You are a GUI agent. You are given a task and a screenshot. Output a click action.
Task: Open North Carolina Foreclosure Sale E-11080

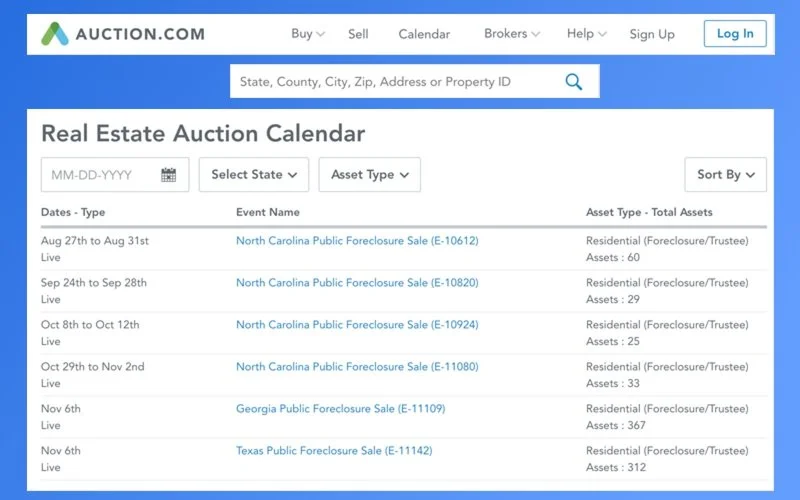[357, 367]
